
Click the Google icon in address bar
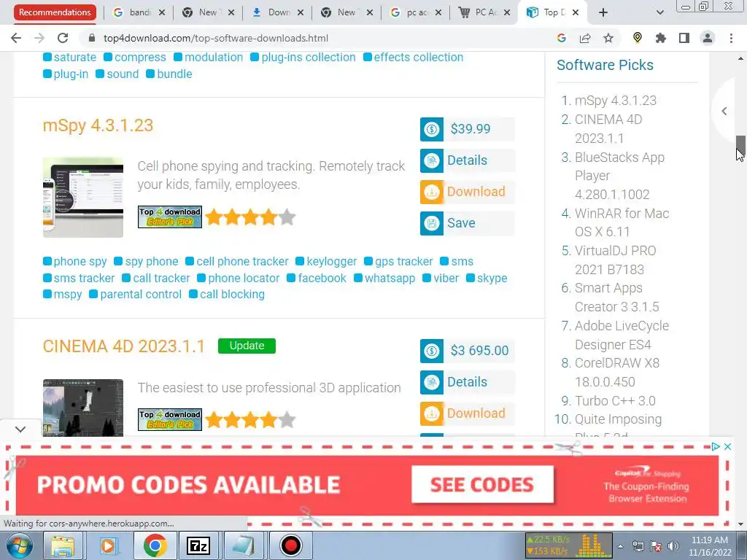[x=562, y=38]
